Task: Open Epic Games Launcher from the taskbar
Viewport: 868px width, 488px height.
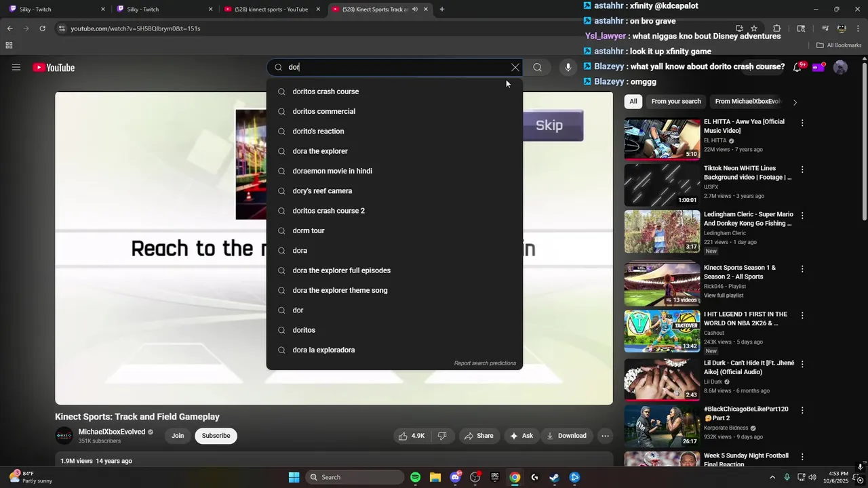Action: 495,477
